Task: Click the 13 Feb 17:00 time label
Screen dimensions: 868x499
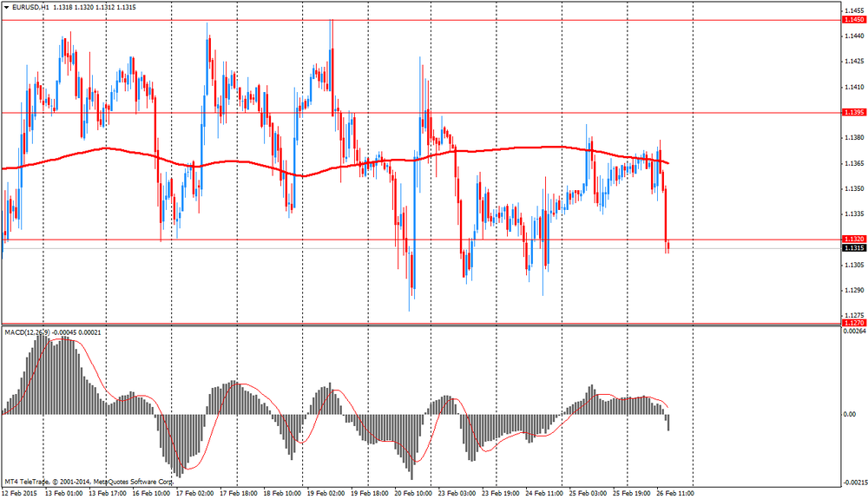Action: (108, 494)
